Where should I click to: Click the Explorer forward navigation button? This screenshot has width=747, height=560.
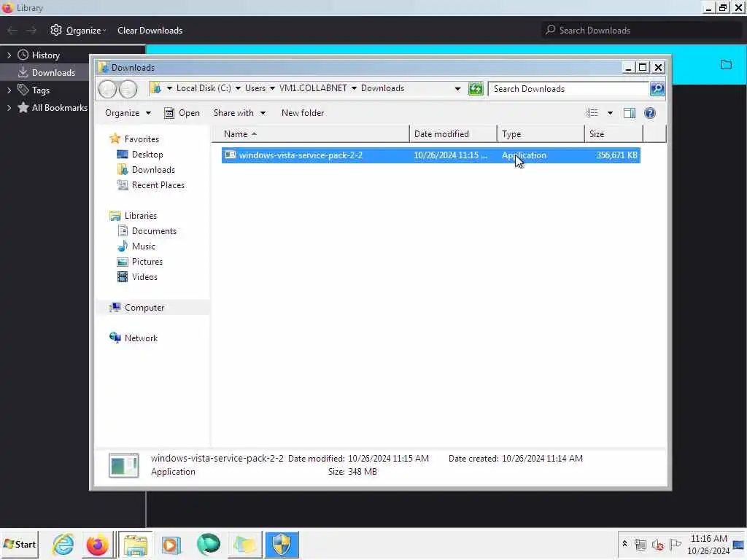coord(128,89)
